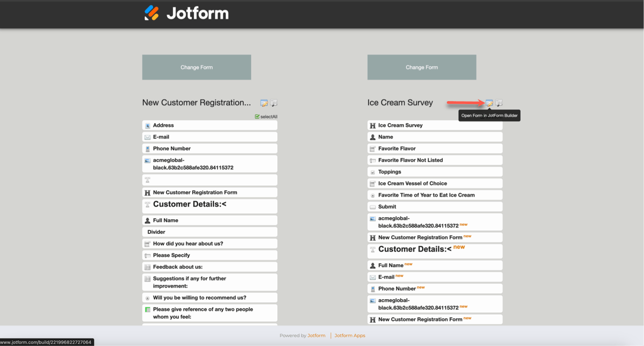The height and width of the screenshot is (346, 644).
Task: Select Will you be willing to recommend us?
Action: coord(210,298)
